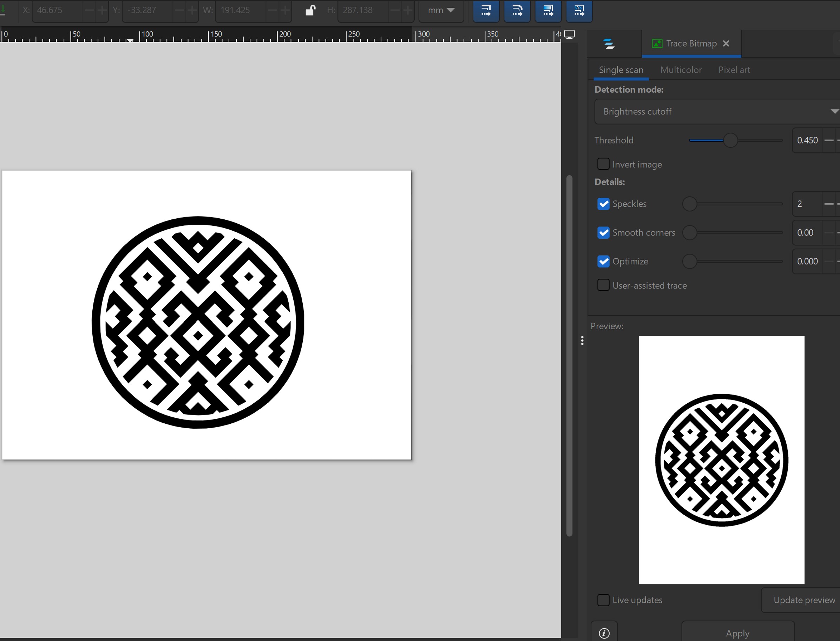Image resolution: width=840 pixels, height=641 pixels.
Task: Toggle move gradients with object button
Action: click(548, 11)
